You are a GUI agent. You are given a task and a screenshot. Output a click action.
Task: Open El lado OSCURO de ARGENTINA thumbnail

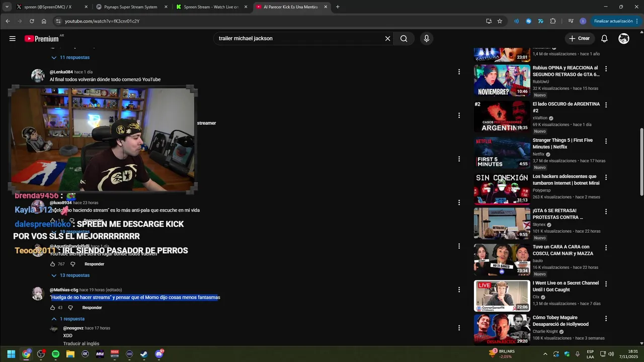502,117
